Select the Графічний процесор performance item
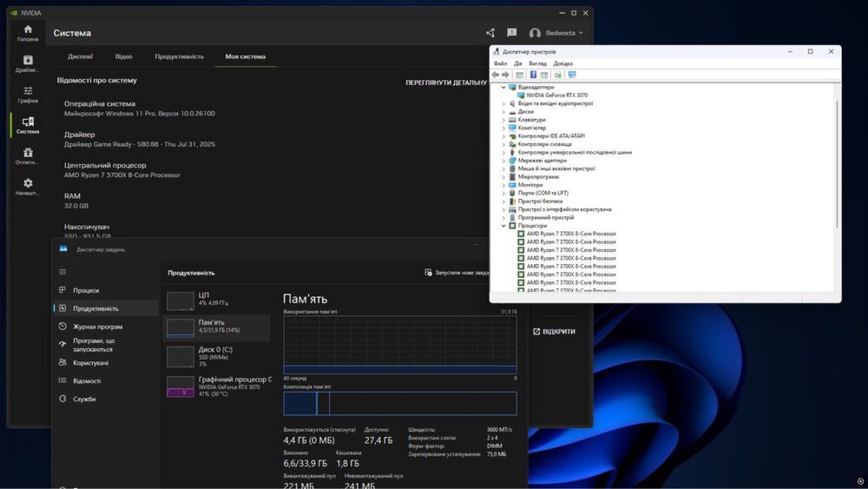868x489 pixels. 218,386
